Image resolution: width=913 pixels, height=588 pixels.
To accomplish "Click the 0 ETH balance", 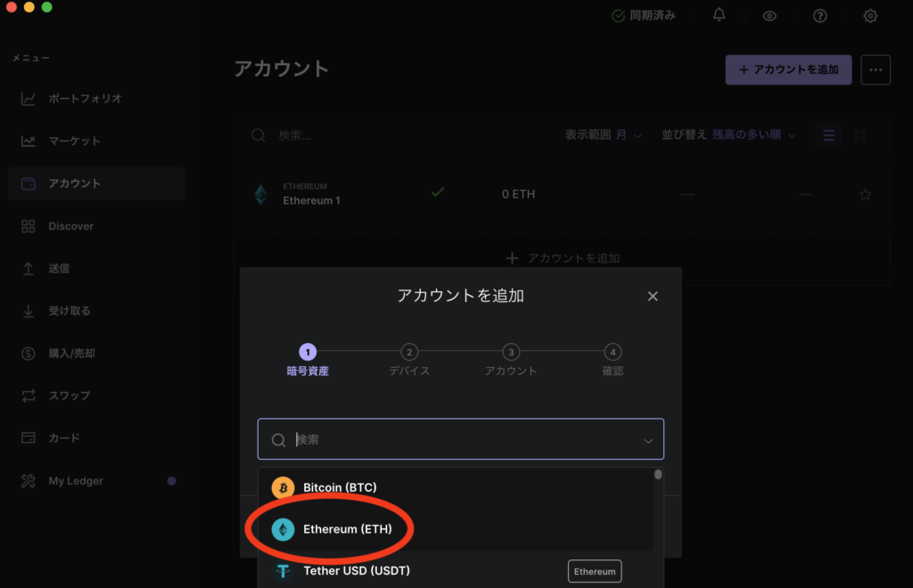I will point(518,193).
